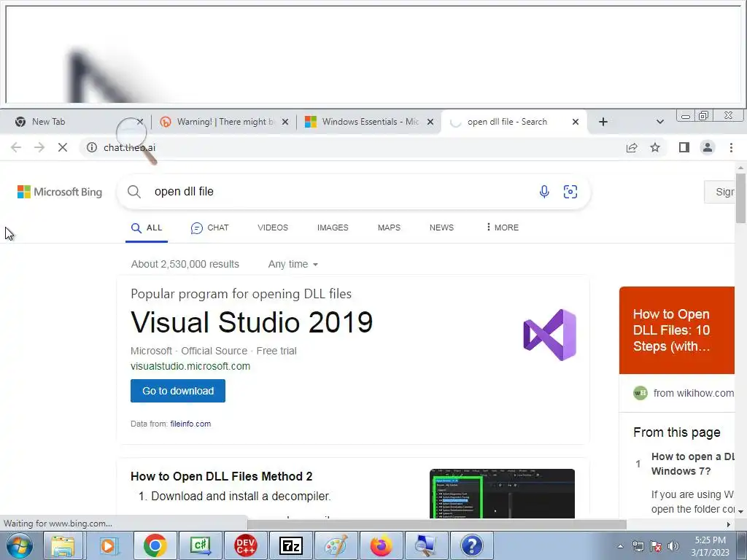Click the Go to download button
Viewport: 747px width, 560px height.
click(178, 391)
